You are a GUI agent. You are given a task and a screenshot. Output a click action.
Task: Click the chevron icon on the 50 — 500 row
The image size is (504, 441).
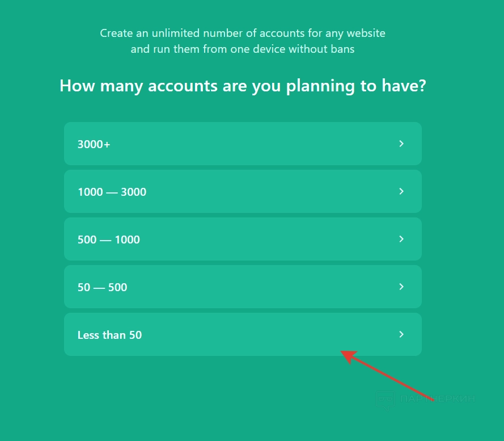pyautogui.click(x=401, y=287)
